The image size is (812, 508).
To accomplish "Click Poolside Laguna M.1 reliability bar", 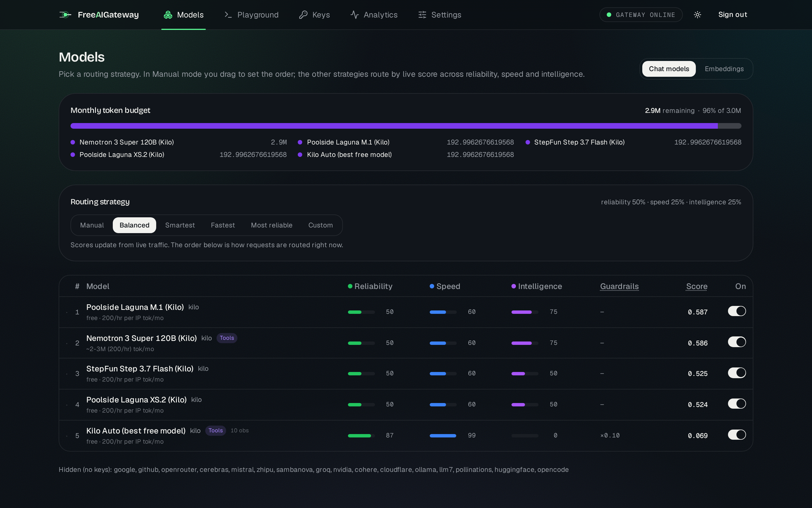I will click(361, 312).
